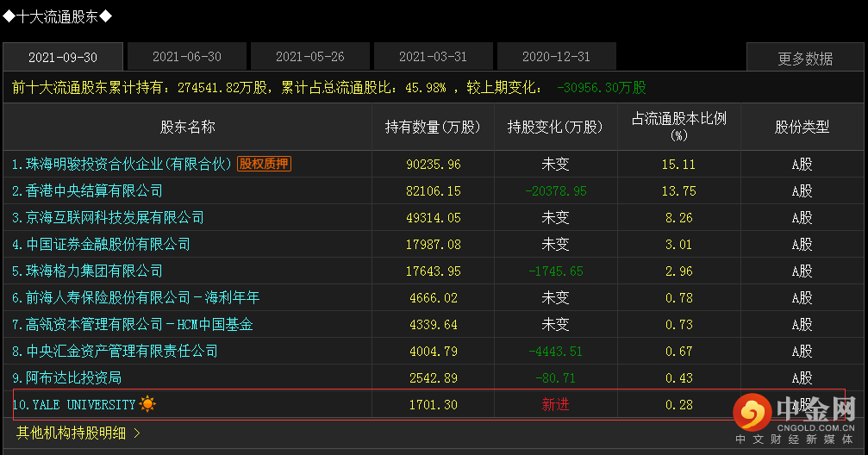Open the 2021-05-26 tab
The width and height of the screenshot is (868, 455).
(x=310, y=57)
